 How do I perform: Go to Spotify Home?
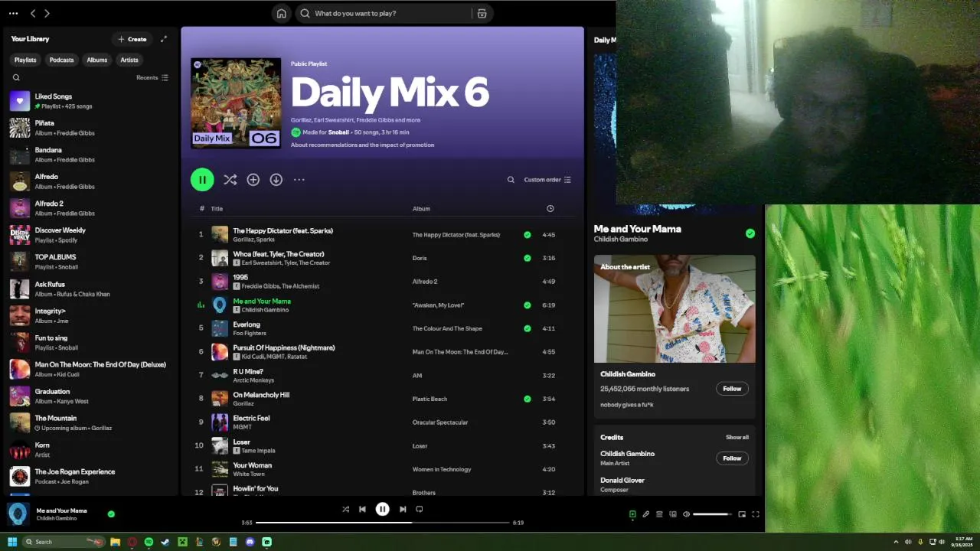point(282,13)
